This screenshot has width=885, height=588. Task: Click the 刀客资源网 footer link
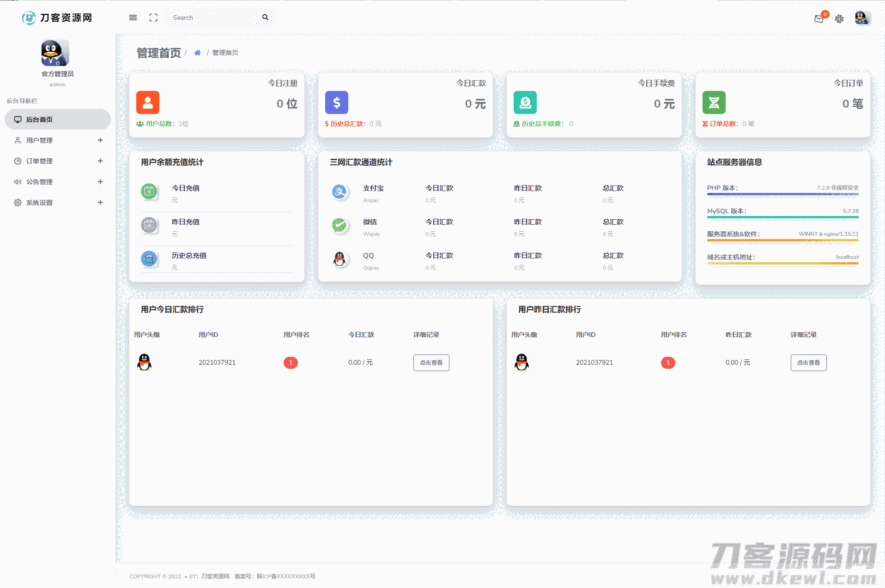coord(215,576)
